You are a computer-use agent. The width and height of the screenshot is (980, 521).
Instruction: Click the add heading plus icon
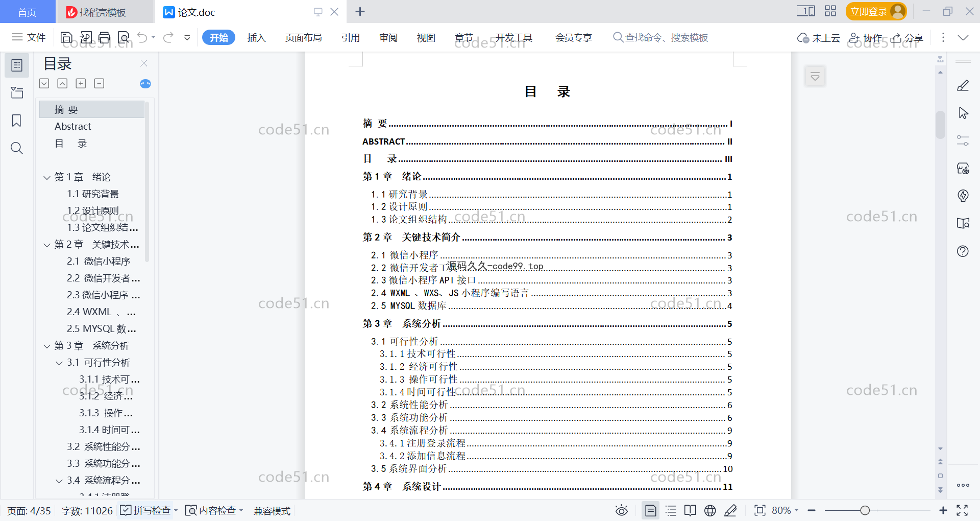click(81, 83)
